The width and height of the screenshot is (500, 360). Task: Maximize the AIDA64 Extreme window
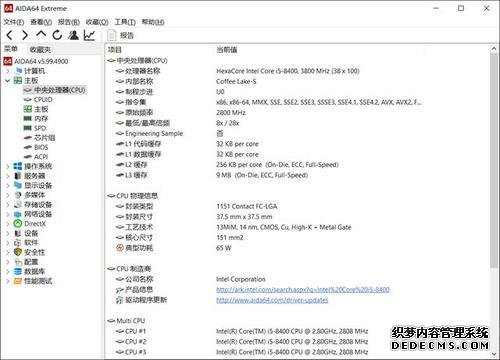coord(461,8)
